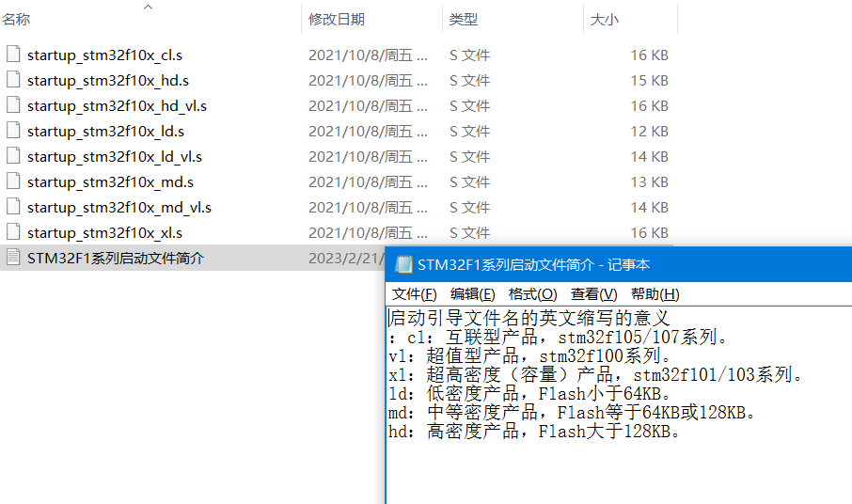Select file name startup_stm32f10x_ld_vl.s
Image resolution: width=852 pixels, height=504 pixels.
(115, 157)
